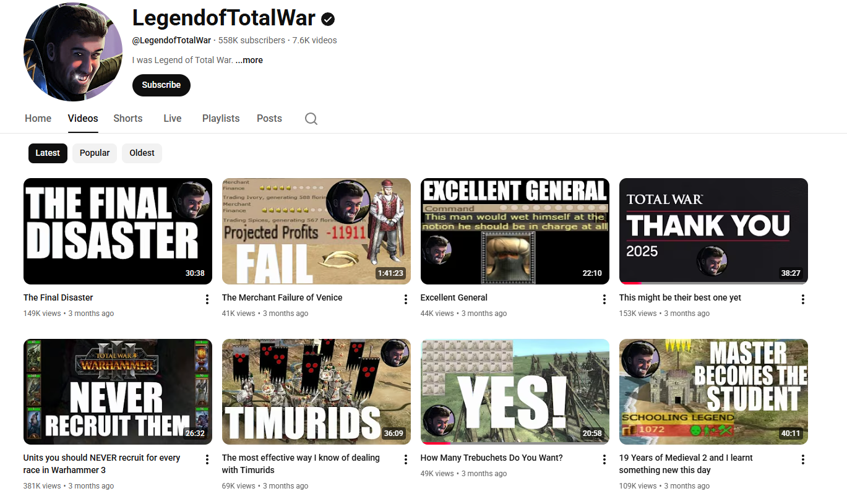Click the verified badge beside LegendofTotalWar
Image resolution: width=847 pixels, height=504 pixels.
point(328,19)
